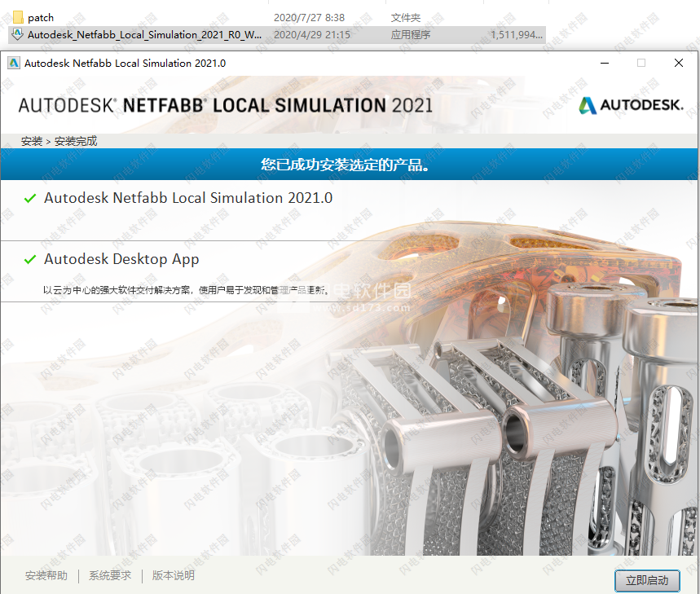Click the Autodesk Netfabb Local Simulation 2021.0 product row
The height and width of the screenshot is (594, 700).
349,210
